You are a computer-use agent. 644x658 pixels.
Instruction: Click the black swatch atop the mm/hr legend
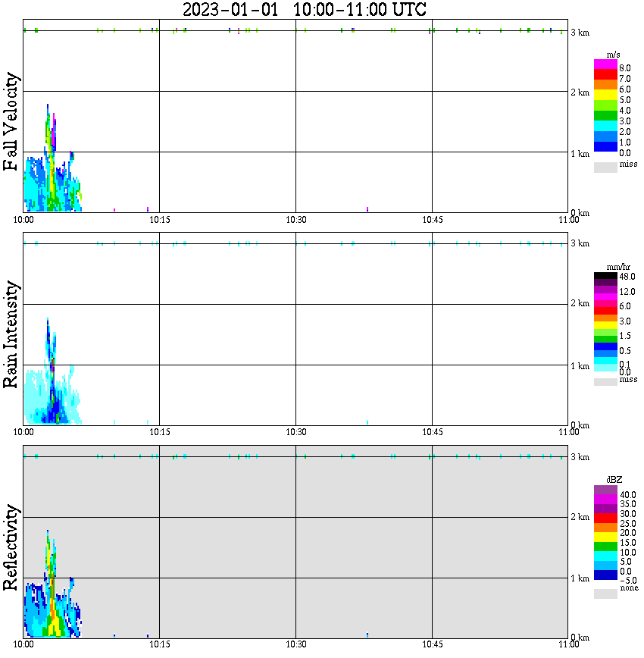click(605, 276)
